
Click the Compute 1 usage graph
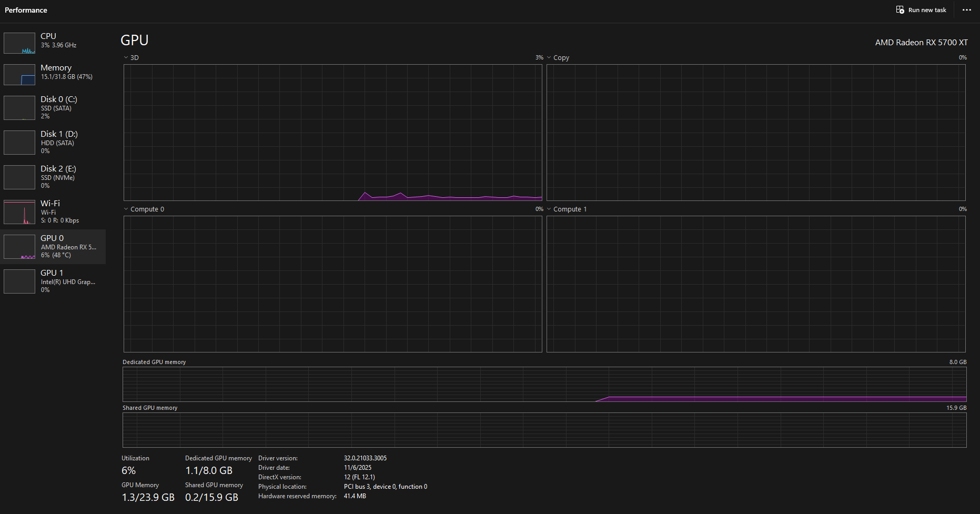(756, 284)
